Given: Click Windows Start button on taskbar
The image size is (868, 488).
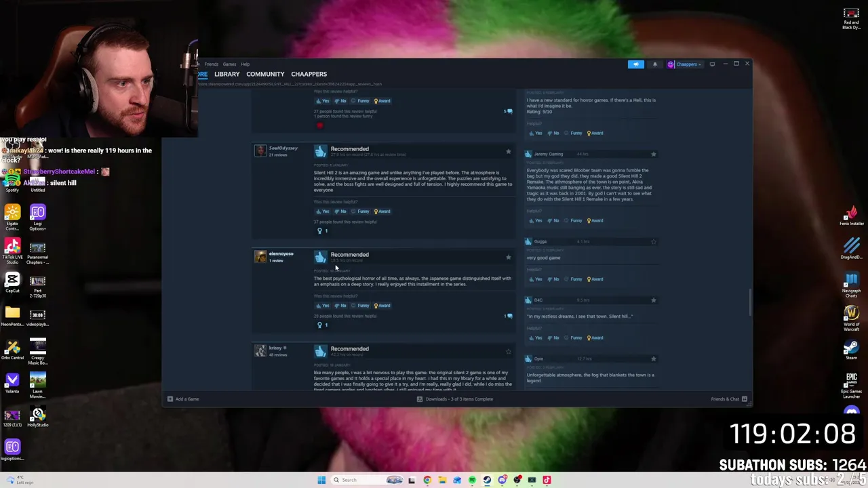Looking at the screenshot, I should 321,480.
